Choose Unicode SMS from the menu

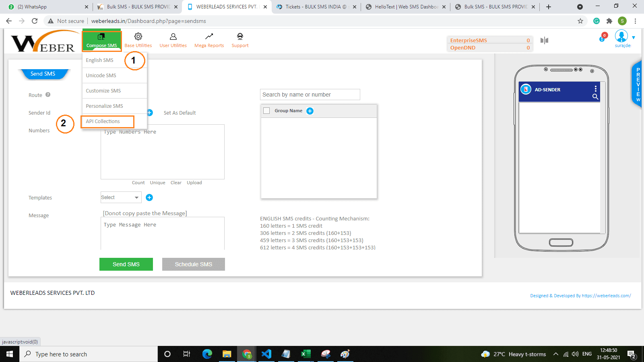(101, 76)
